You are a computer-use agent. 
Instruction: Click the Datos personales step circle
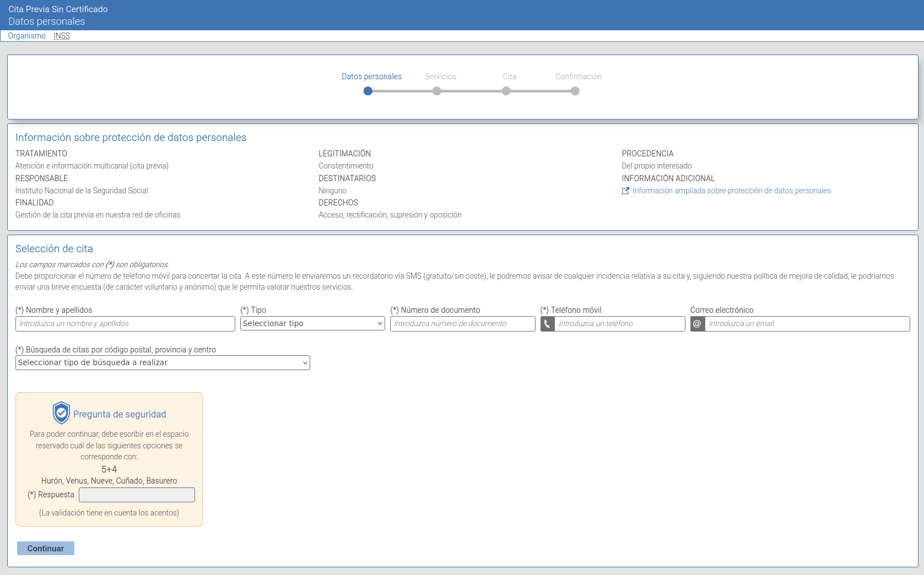coord(368,91)
